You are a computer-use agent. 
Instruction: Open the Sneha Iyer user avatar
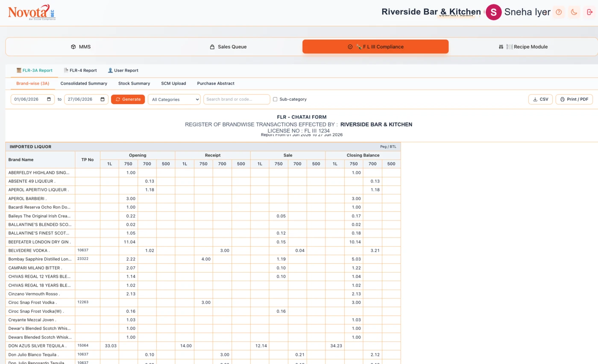point(494,12)
